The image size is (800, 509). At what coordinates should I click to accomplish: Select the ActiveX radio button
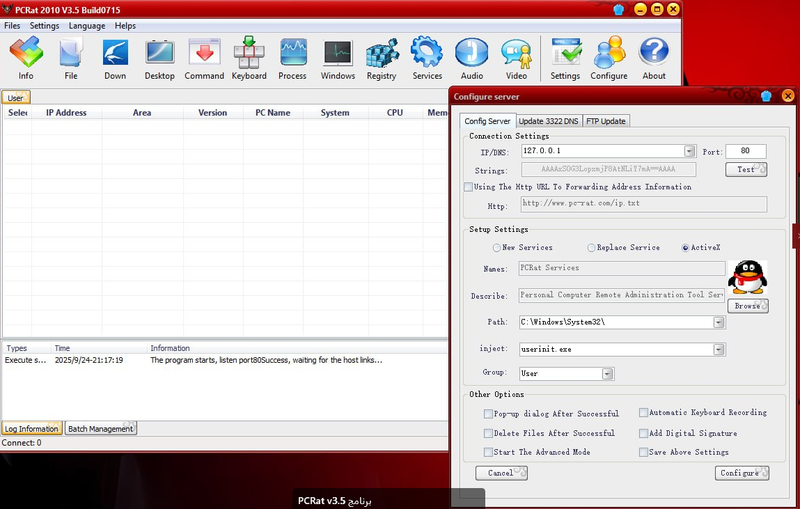point(685,248)
